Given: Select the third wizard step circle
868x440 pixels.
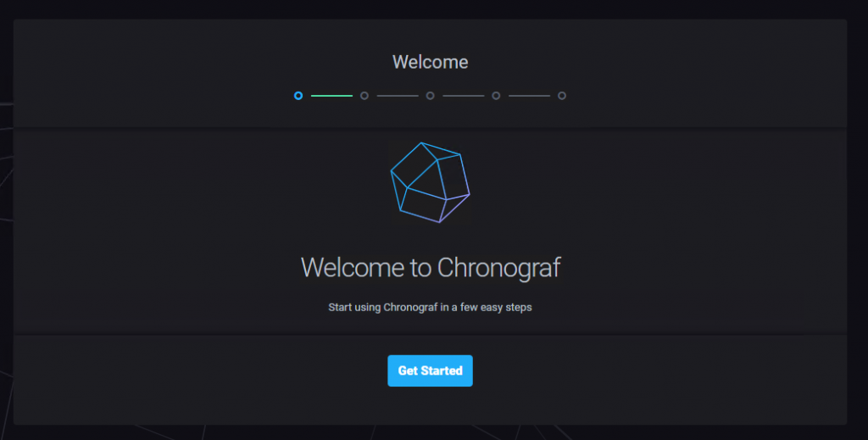Looking at the screenshot, I should [x=431, y=96].
